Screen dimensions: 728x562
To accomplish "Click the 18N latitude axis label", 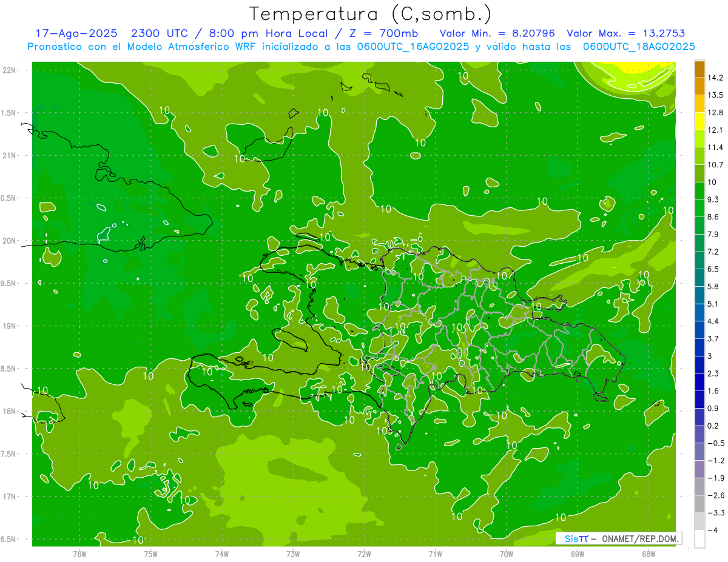I will [x=10, y=411].
